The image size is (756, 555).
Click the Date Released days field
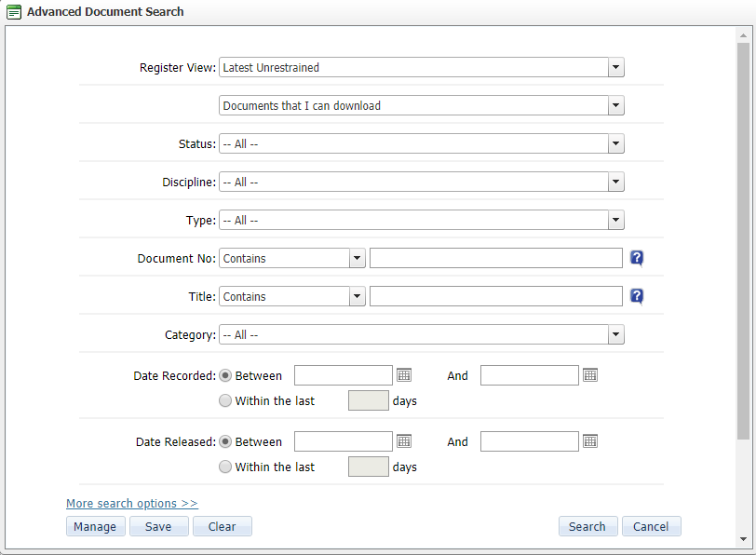click(369, 467)
